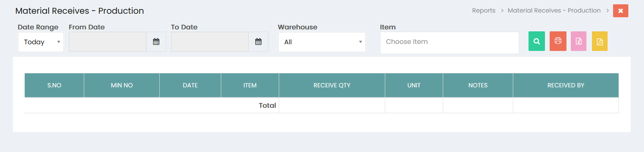Open the Date Range dropdown showing Today
The width and height of the screenshot is (644, 152).
point(41,42)
